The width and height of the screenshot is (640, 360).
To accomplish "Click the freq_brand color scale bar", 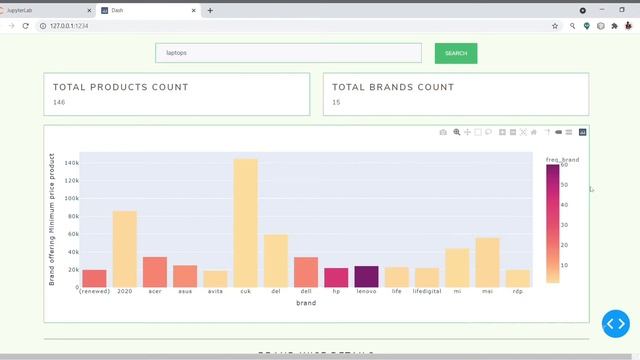I will [x=553, y=224].
